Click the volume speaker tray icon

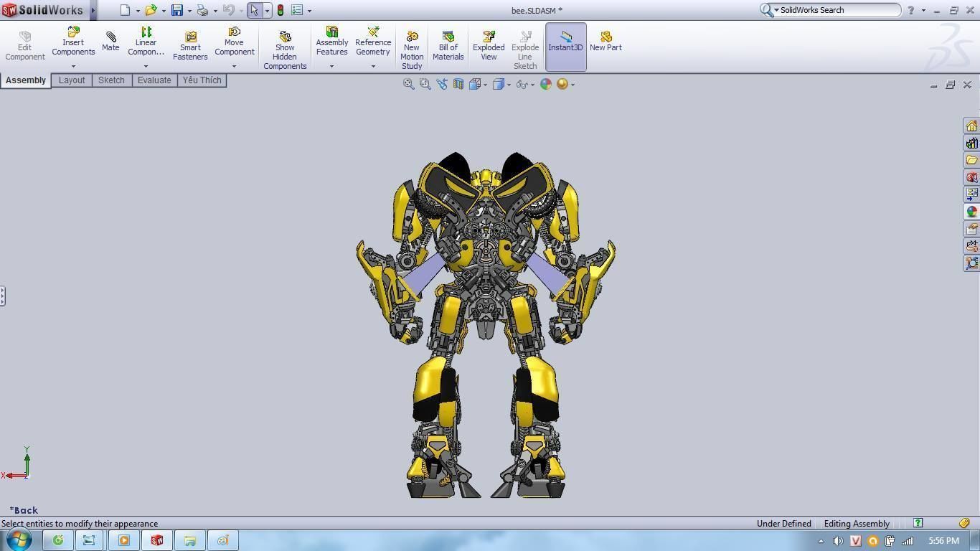(837, 541)
